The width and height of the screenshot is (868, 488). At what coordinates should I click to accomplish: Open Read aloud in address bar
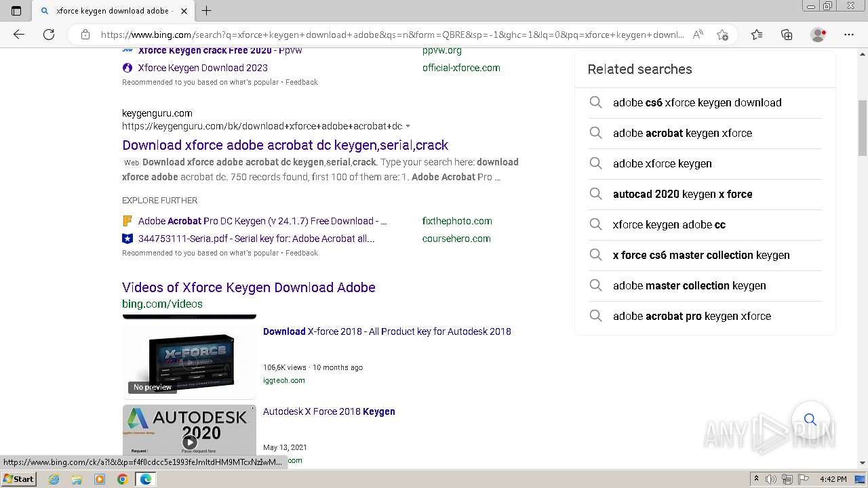(x=698, y=35)
